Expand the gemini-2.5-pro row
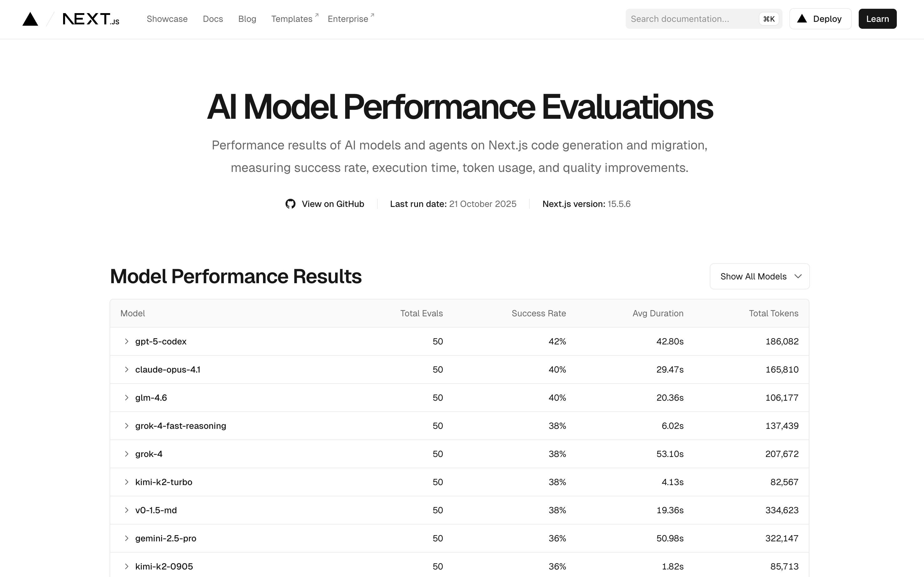This screenshot has height=577, width=924. [127, 538]
